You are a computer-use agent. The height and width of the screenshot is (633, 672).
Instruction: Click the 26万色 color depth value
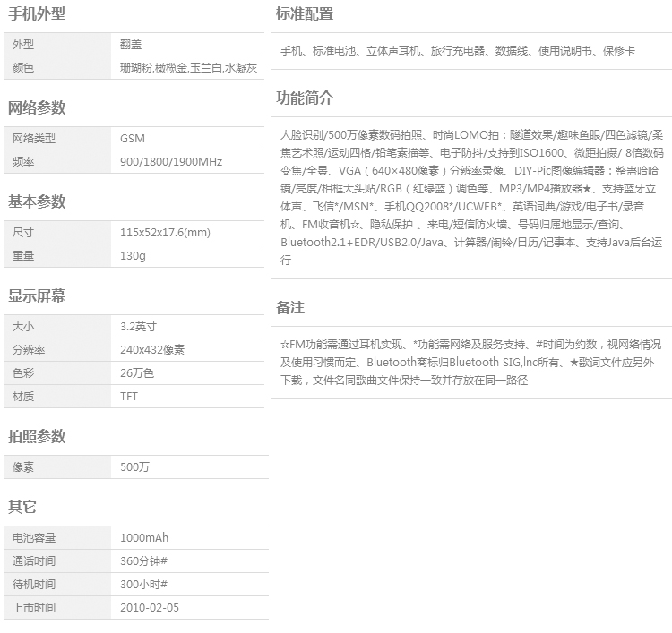pyautogui.click(x=137, y=373)
